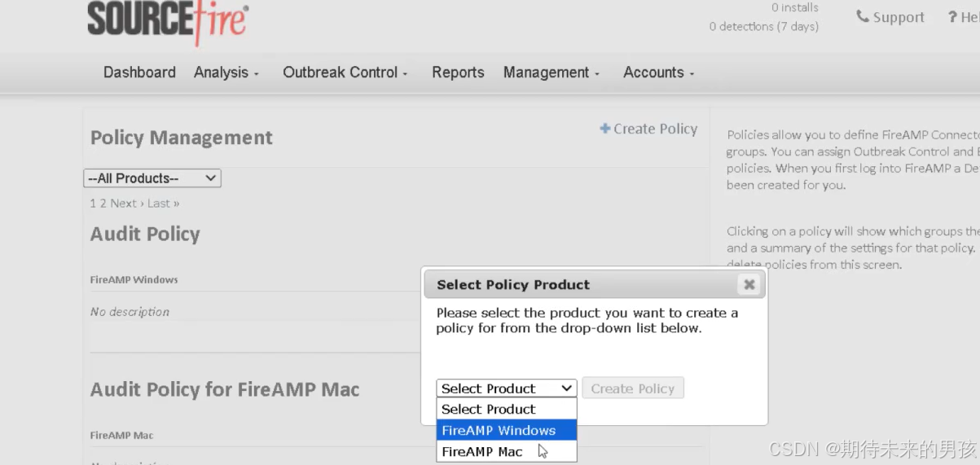Open the Dashboard page
Image resolution: width=980 pixels, height=465 pixels.
(139, 72)
